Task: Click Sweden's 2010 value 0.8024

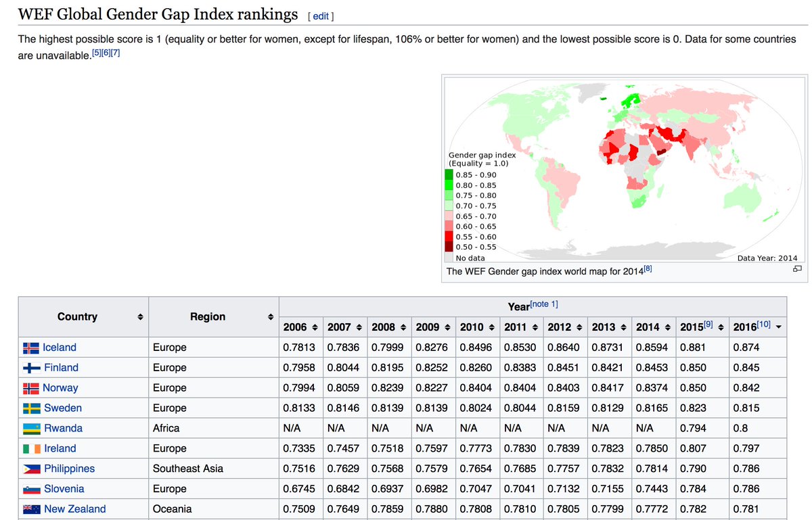Action: (476, 408)
